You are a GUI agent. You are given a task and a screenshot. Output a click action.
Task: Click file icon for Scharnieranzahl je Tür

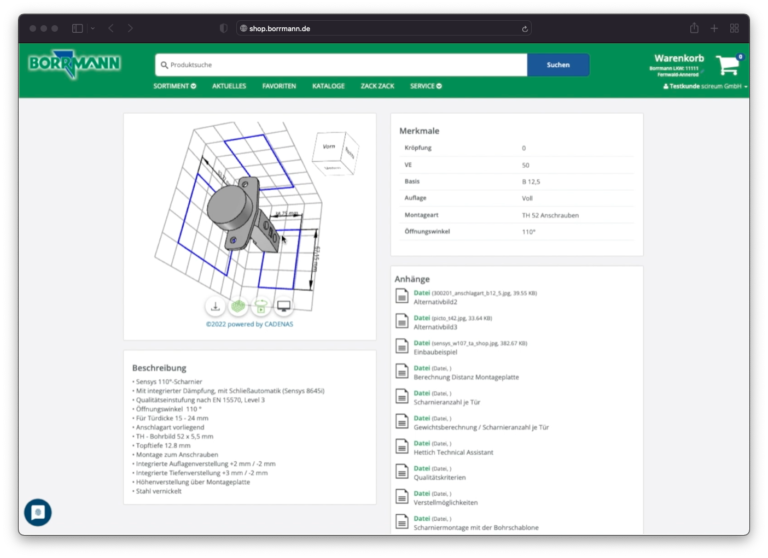402,396
